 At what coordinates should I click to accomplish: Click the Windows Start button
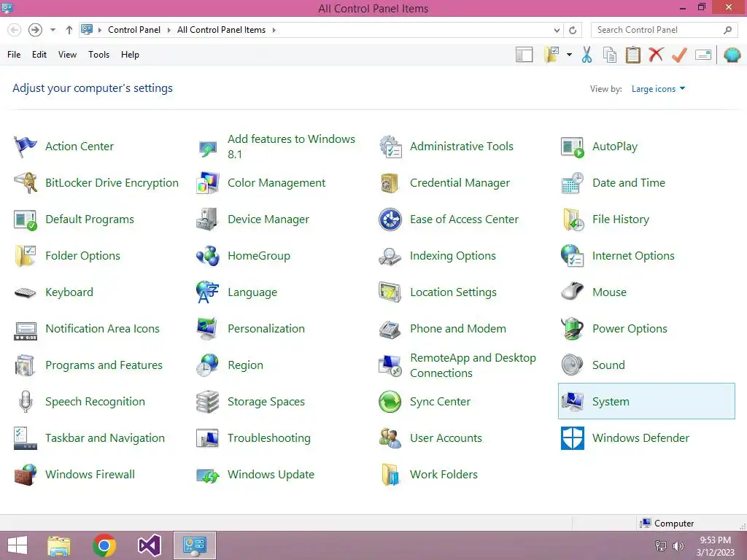[x=18, y=545]
